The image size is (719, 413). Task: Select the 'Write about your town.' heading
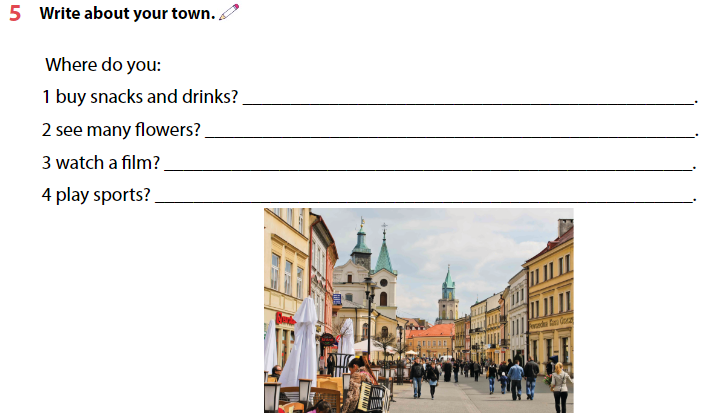pos(126,15)
